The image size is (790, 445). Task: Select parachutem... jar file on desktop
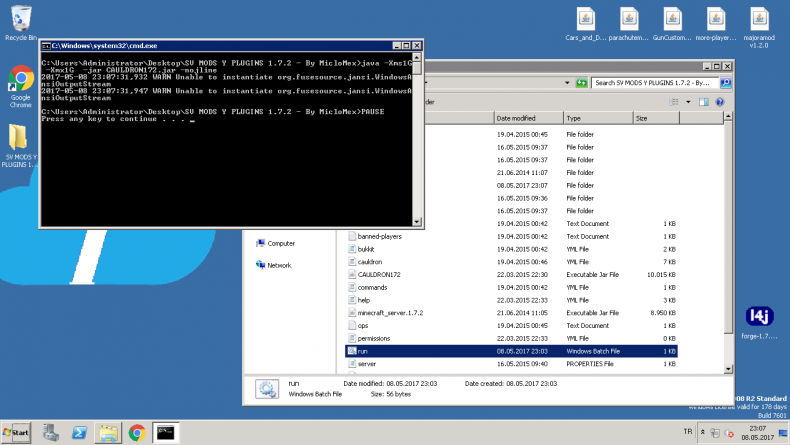629,24
